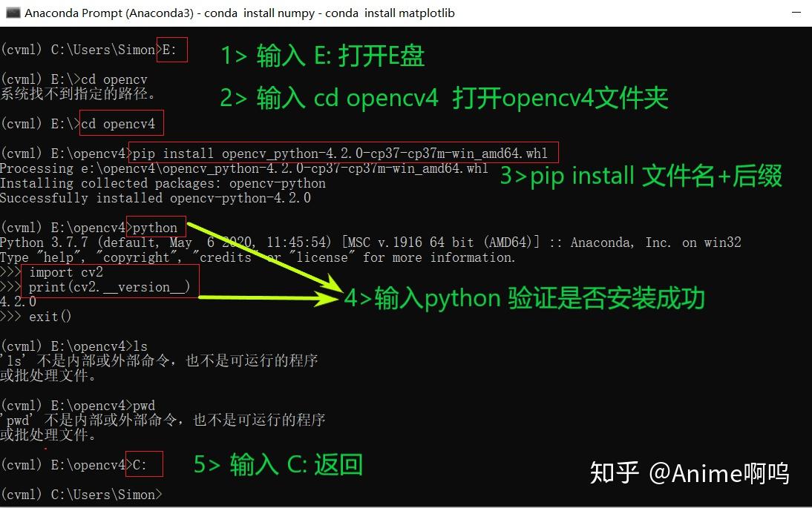
Task: Click the red-boxed 'E:' command
Action: pos(172,50)
